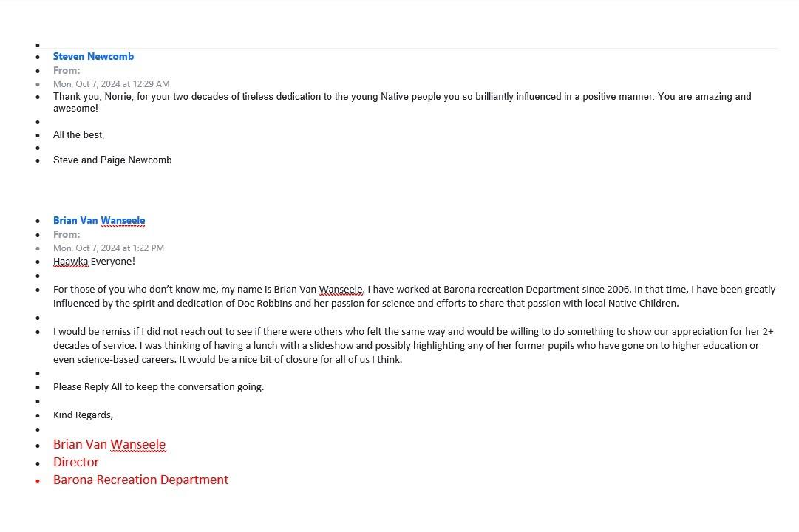Click the bullet beside Steven Newcomb
This screenshot has width=799, height=532.
38,58
